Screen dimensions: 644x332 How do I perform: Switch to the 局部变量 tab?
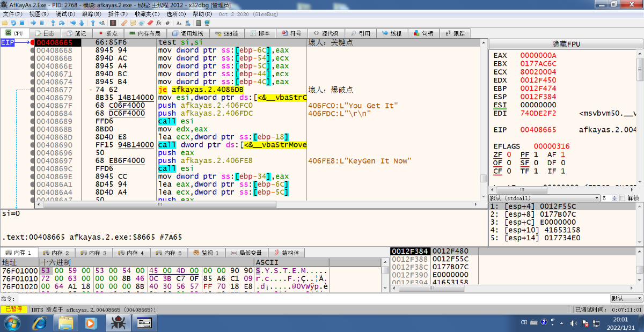[x=246, y=253]
